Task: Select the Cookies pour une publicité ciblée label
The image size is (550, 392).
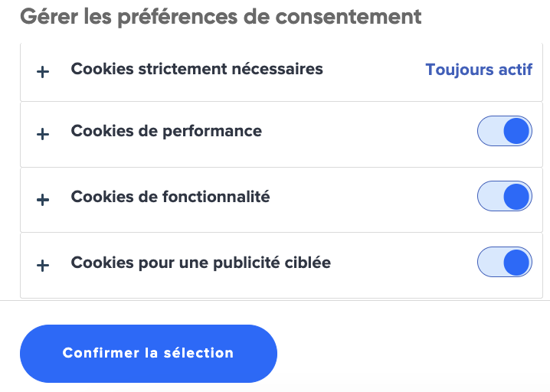Action: (x=201, y=263)
